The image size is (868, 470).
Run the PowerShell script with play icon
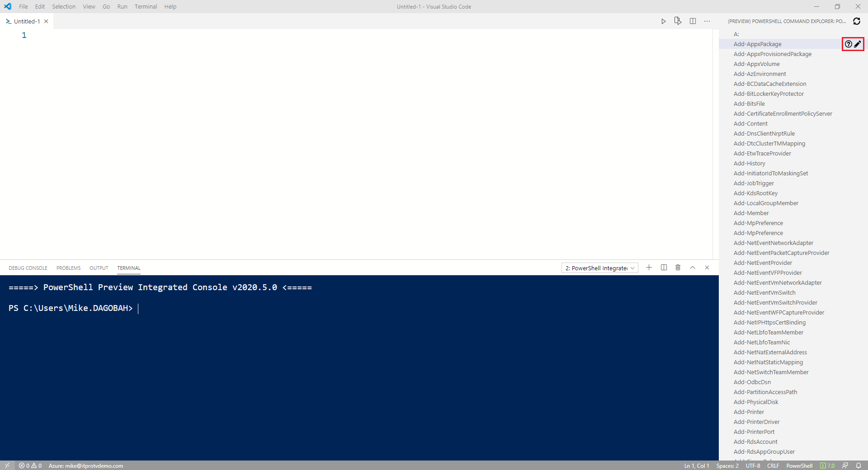click(663, 21)
